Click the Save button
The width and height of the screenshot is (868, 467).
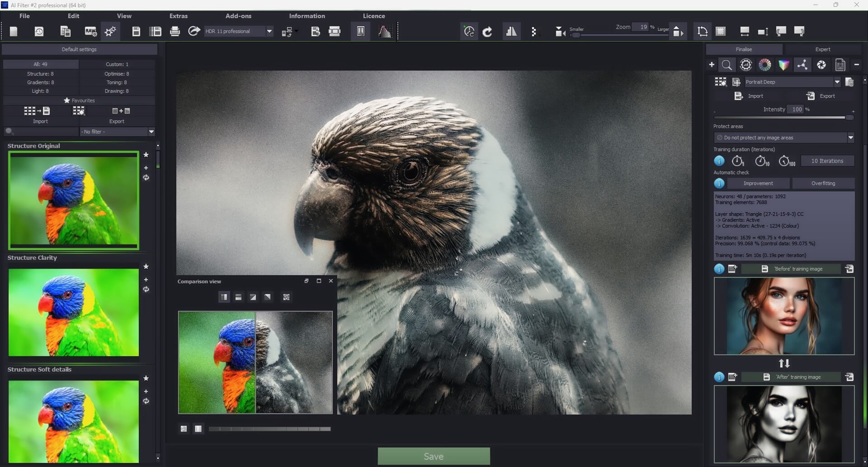tap(433, 456)
